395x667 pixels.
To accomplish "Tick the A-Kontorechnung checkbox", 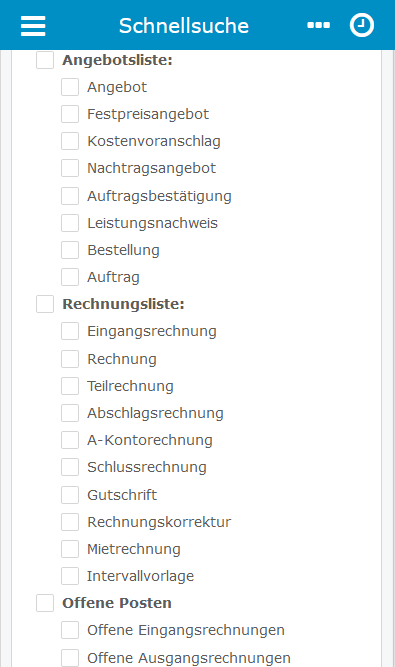I will pyautogui.click(x=70, y=440).
